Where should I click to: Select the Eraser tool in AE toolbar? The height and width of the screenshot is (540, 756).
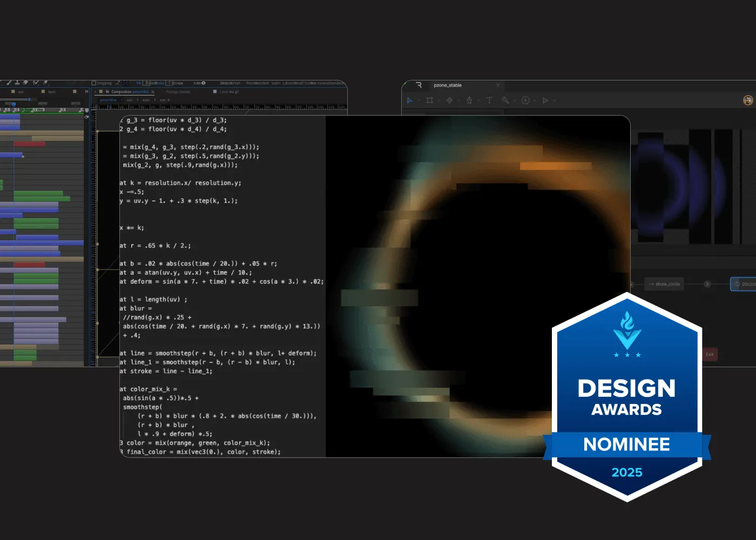25,83
